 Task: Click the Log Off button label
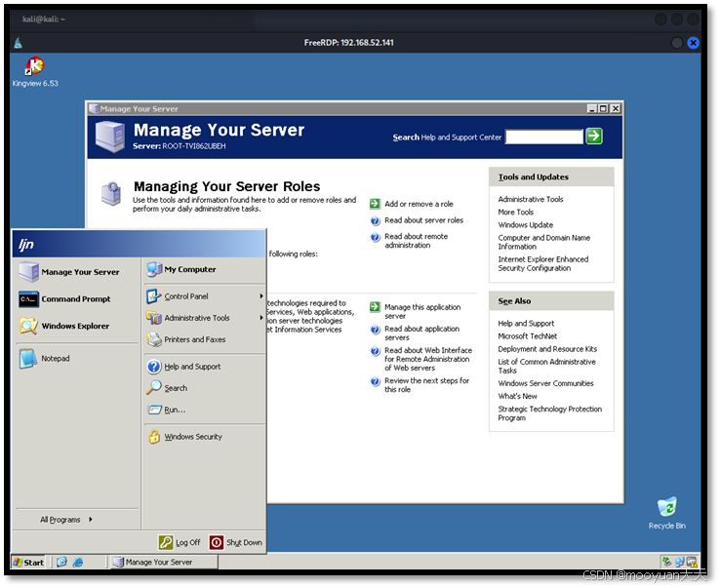[x=188, y=542]
